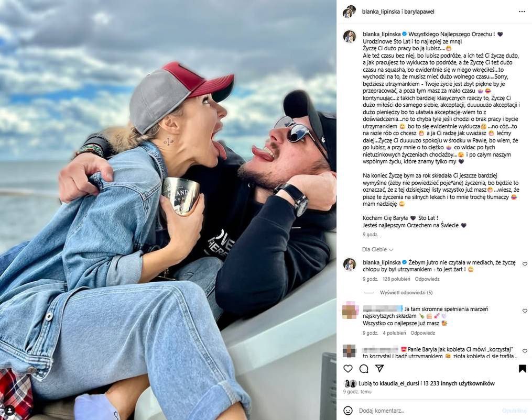The image size is (532, 420).
Task: View the "128 polubień" likes list
Action: [x=396, y=279]
